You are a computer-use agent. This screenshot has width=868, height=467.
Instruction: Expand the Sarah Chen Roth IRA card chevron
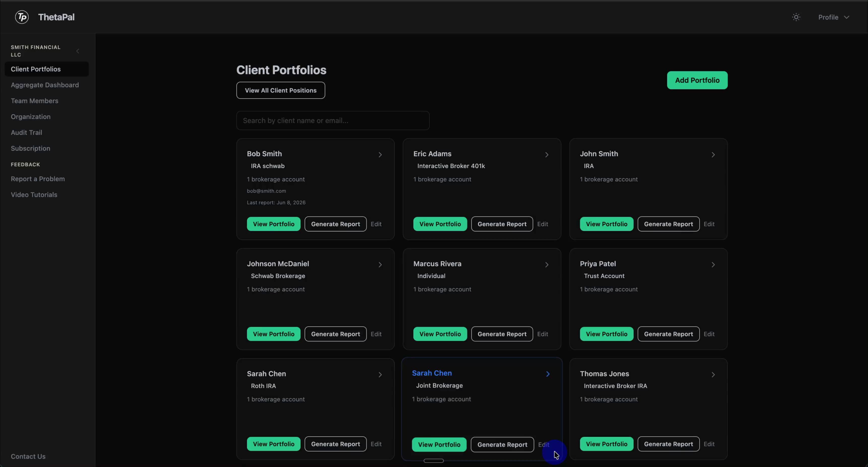[x=380, y=375]
